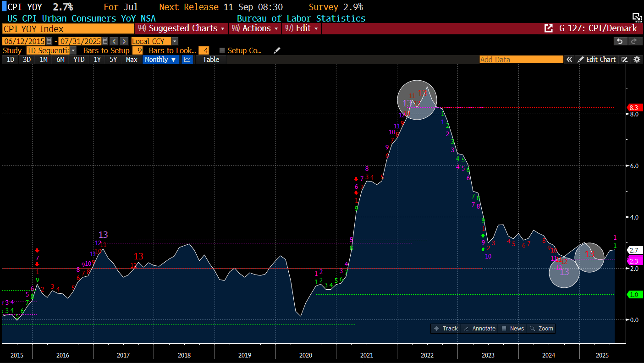Screen dimensions: 644x363
Task: Click the window detach icon at top-right
Action: [x=637, y=17]
